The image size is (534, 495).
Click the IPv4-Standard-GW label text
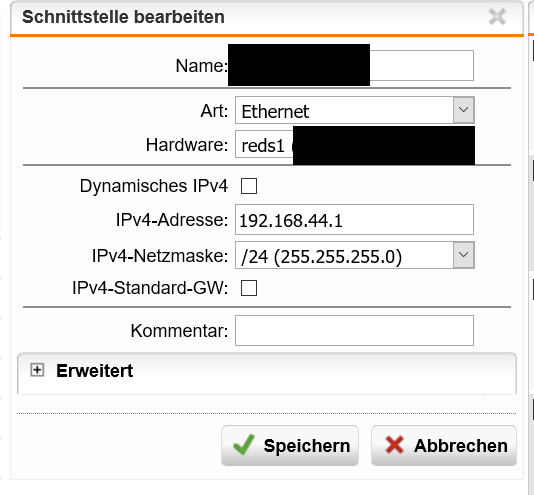pyautogui.click(x=150, y=288)
